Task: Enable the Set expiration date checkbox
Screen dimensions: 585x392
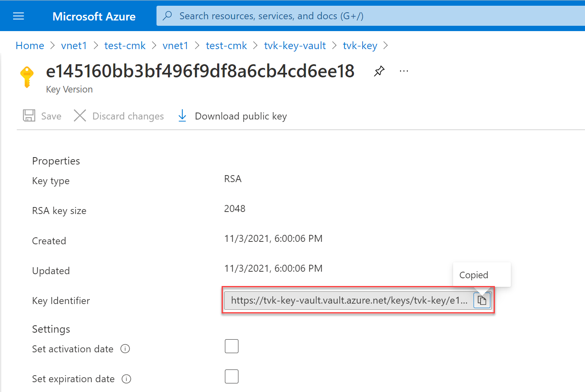Action: coord(231,376)
